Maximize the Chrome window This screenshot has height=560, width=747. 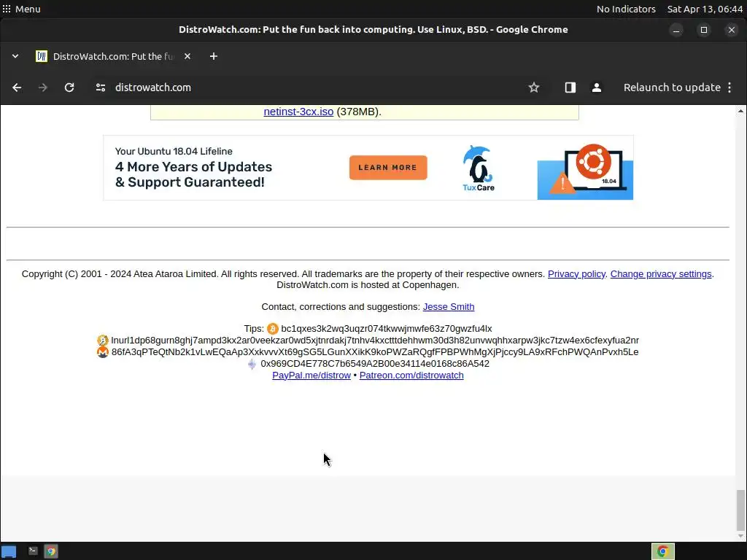point(704,30)
